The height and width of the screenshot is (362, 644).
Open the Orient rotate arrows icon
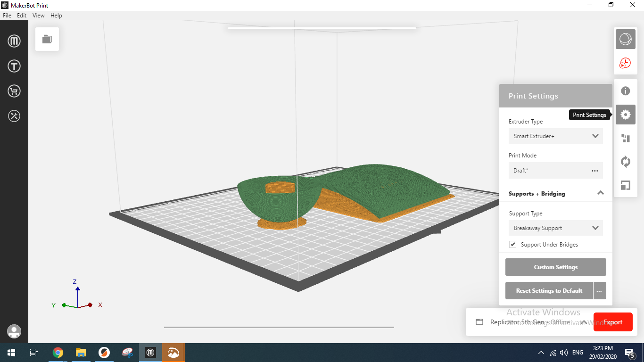(626, 162)
